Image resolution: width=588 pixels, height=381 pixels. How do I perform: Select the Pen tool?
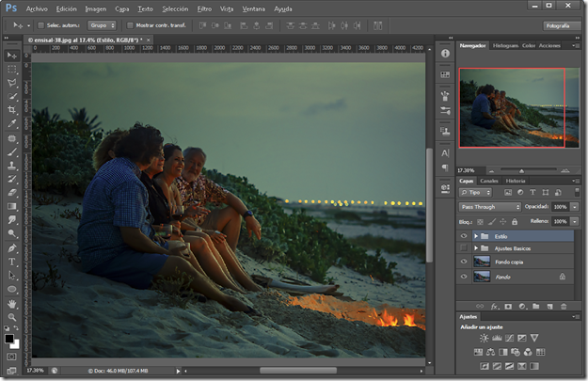[12, 247]
